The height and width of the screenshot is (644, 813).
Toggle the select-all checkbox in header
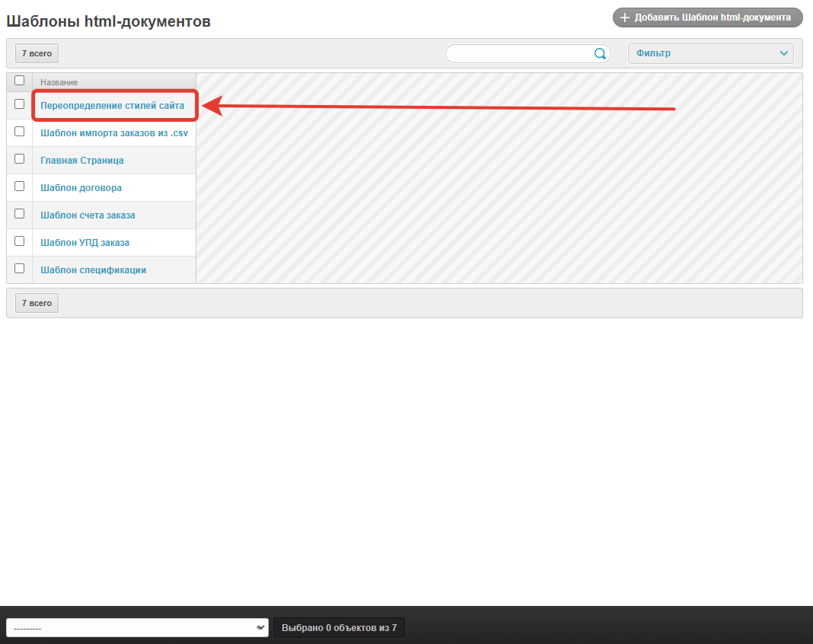(x=20, y=80)
